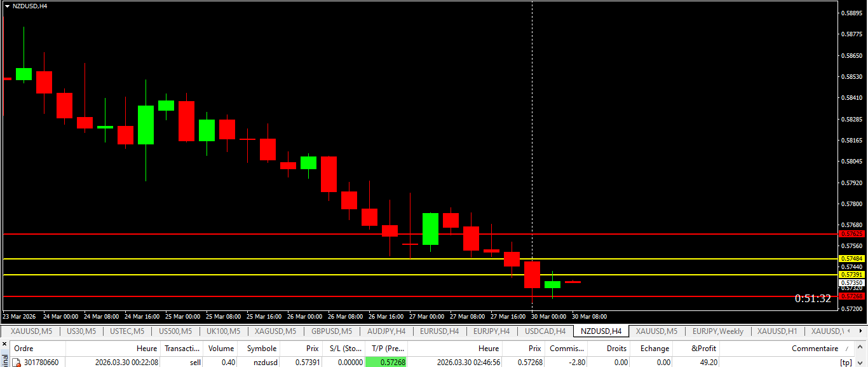Click the red 0.57625 price label

tap(852, 234)
